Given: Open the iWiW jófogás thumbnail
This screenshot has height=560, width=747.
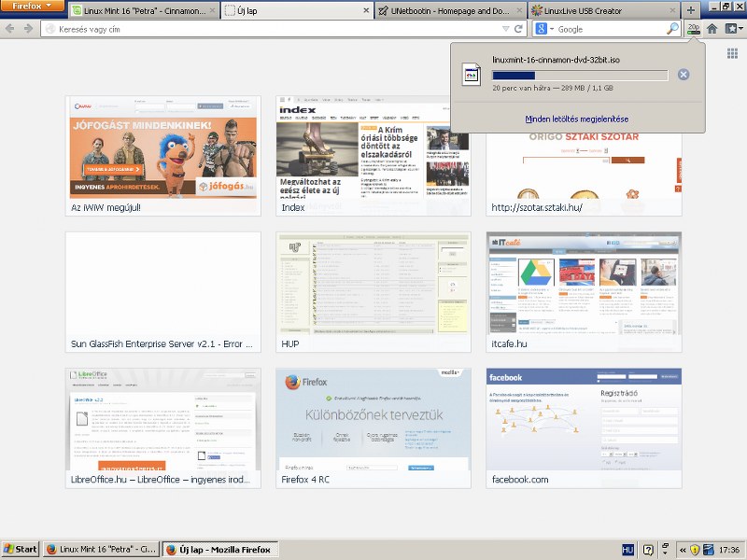Looking at the screenshot, I should tap(162, 156).
